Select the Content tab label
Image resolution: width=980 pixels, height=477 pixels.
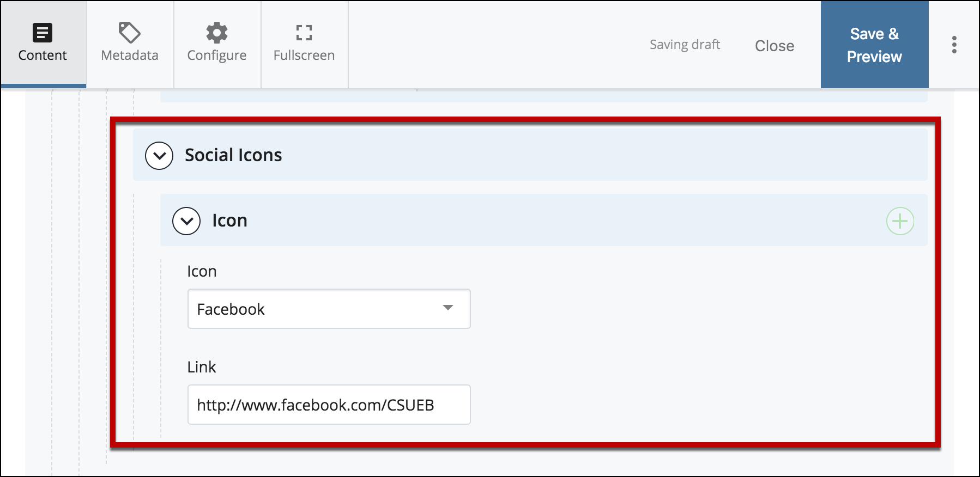pyautogui.click(x=43, y=56)
